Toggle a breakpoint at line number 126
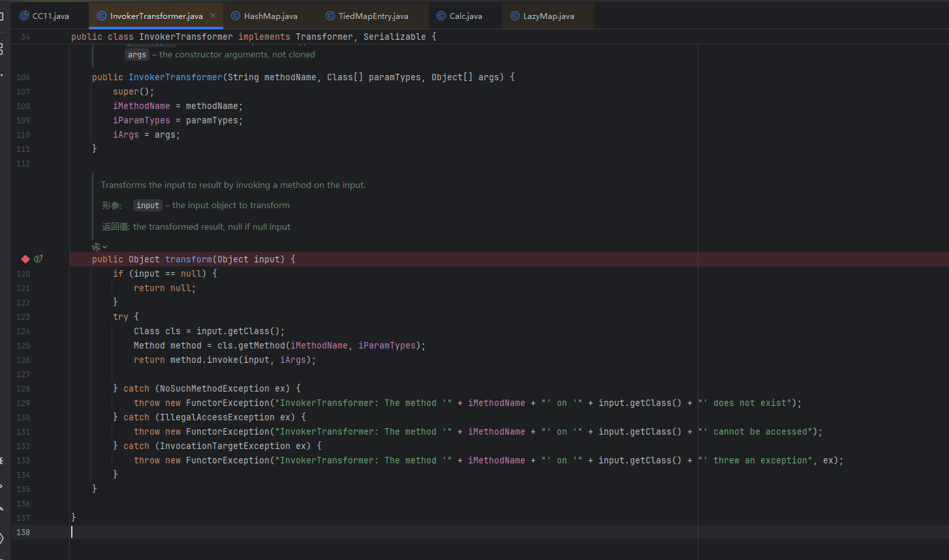 tap(23, 360)
